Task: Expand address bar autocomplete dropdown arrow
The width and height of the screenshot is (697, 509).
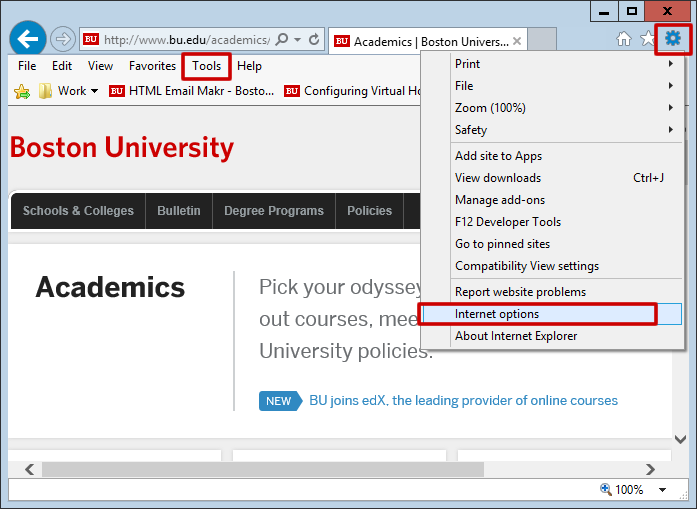Action: (x=298, y=40)
